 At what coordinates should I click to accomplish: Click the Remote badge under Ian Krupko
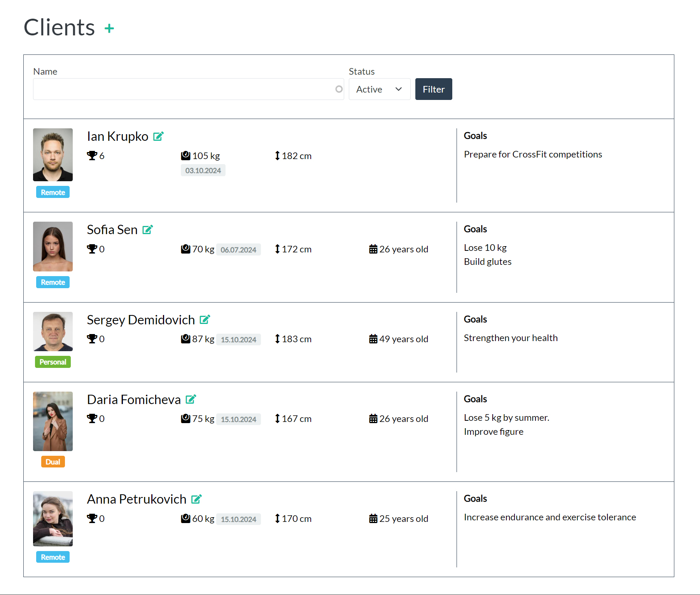pos(53,192)
